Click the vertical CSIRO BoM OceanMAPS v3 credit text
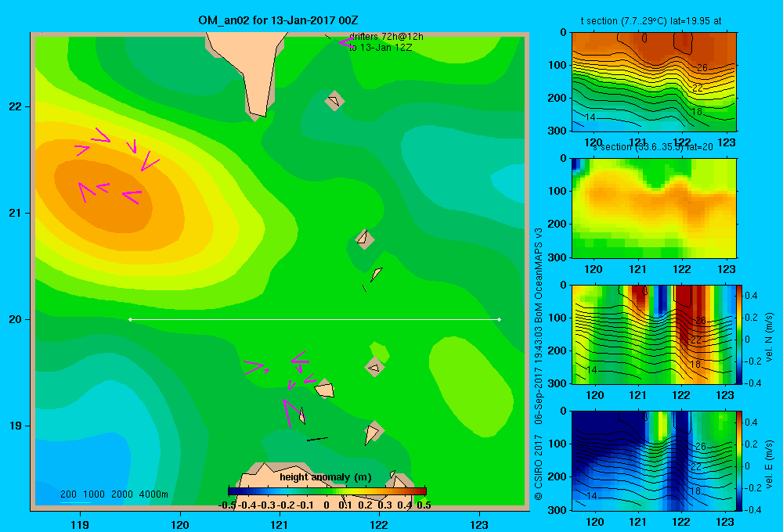 (539, 364)
